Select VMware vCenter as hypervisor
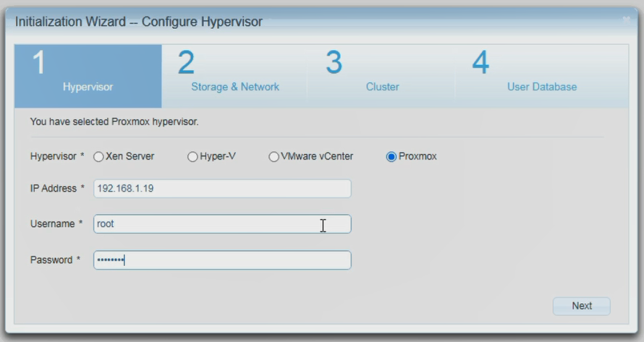 (x=274, y=157)
